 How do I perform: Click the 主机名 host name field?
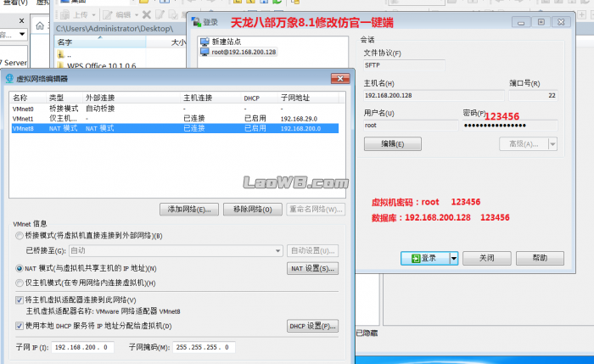tap(434, 95)
